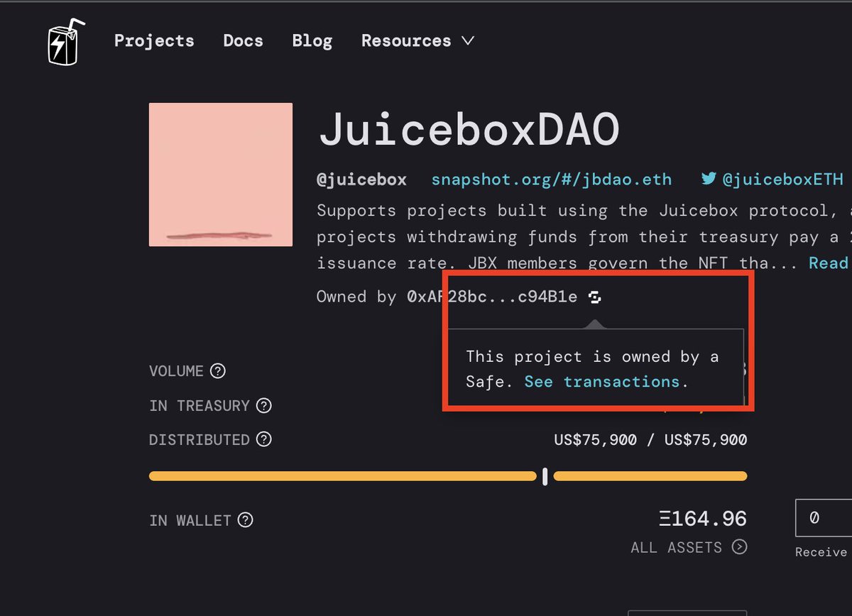
Task: Click the Safe icon next to owner address
Action: pos(595,297)
